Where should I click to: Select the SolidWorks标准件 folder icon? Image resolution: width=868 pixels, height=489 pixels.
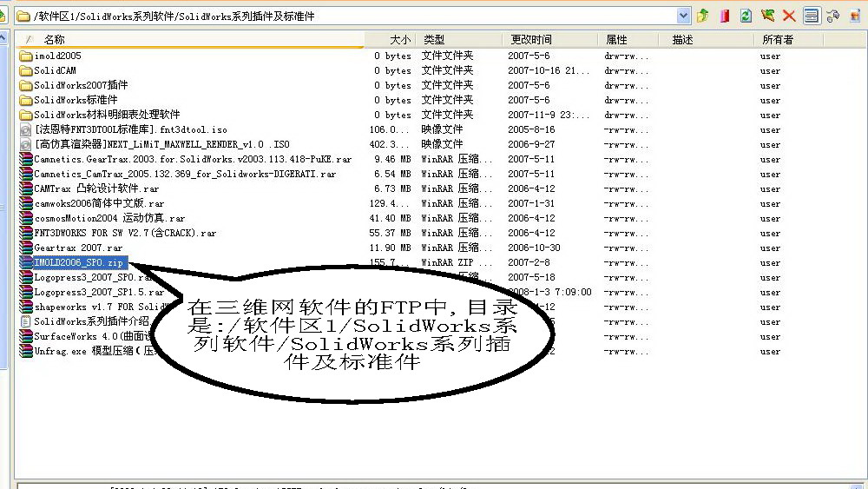coord(25,100)
